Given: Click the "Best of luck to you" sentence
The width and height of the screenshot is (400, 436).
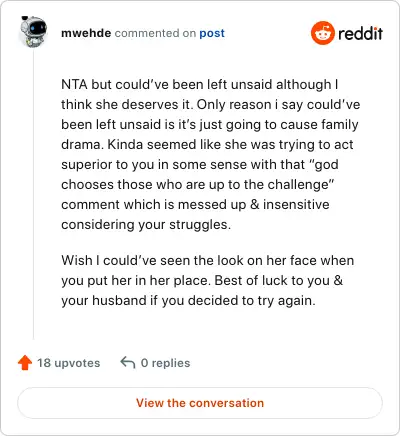Looking at the screenshot, I should pos(279,280).
